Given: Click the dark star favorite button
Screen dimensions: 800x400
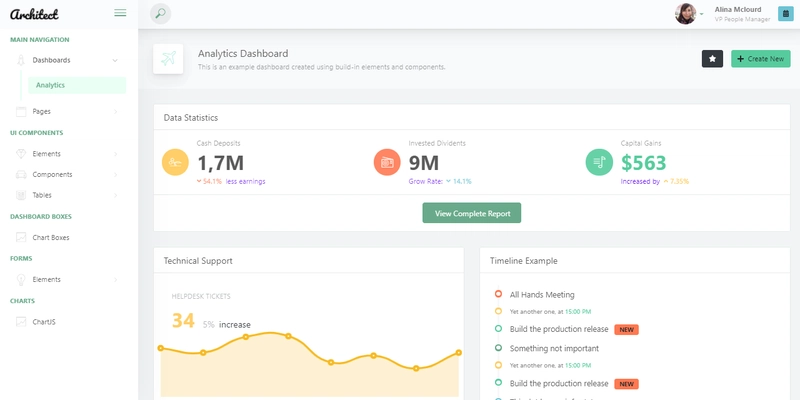Looking at the screenshot, I should [712, 59].
